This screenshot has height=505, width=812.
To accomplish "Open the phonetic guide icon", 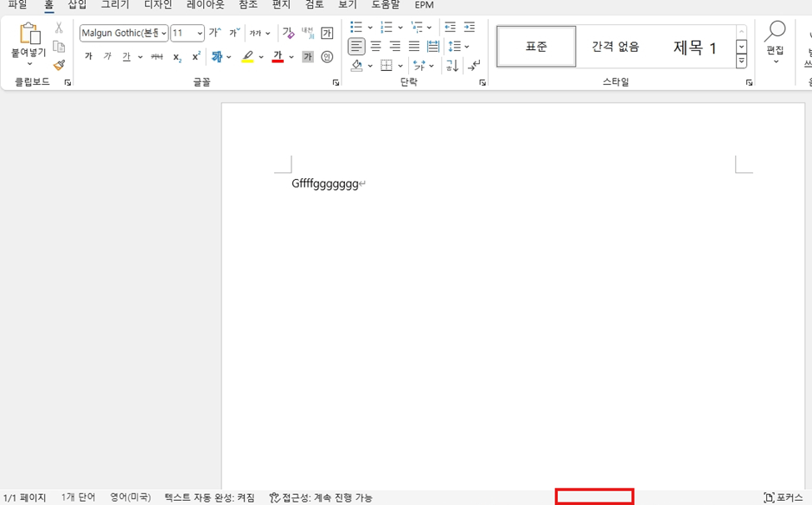I will (308, 33).
